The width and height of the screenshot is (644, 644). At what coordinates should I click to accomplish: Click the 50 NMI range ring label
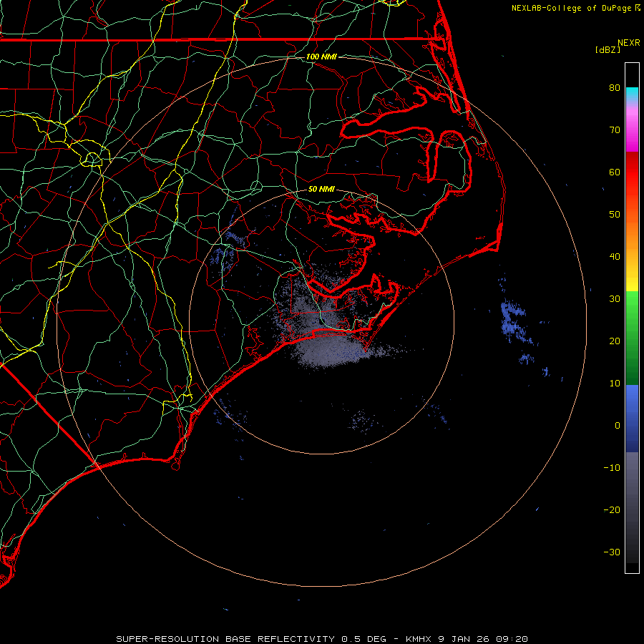pos(321,189)
